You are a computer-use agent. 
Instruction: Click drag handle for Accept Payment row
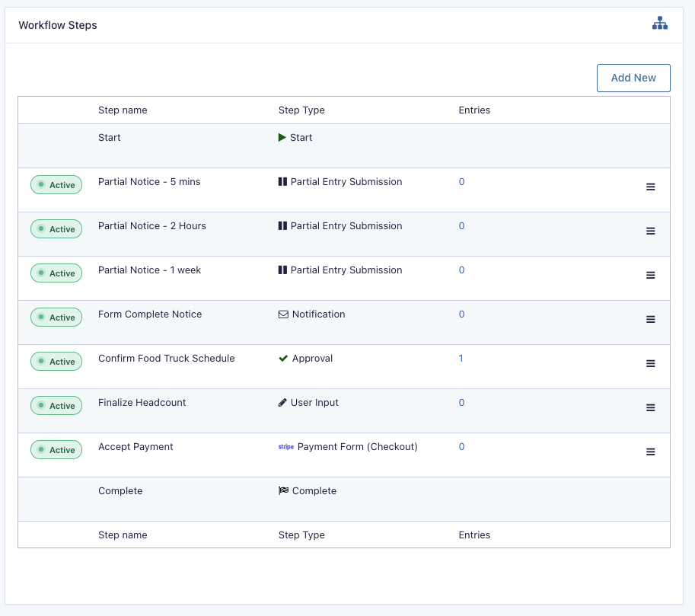pos(650,452)
